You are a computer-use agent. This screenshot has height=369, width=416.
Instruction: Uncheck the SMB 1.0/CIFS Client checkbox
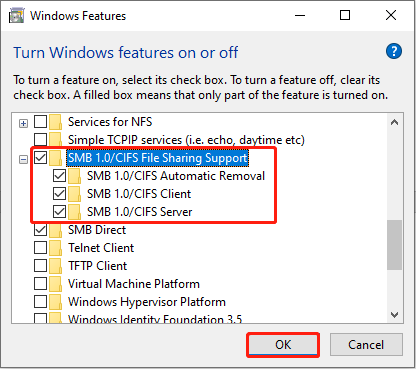click(x=59, y=194)
